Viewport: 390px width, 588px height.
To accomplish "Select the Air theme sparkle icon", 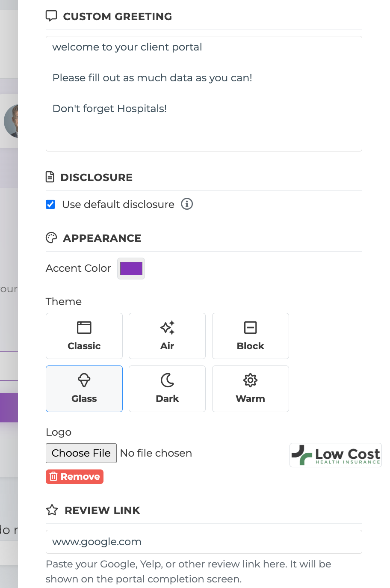I will coord(167,328).
